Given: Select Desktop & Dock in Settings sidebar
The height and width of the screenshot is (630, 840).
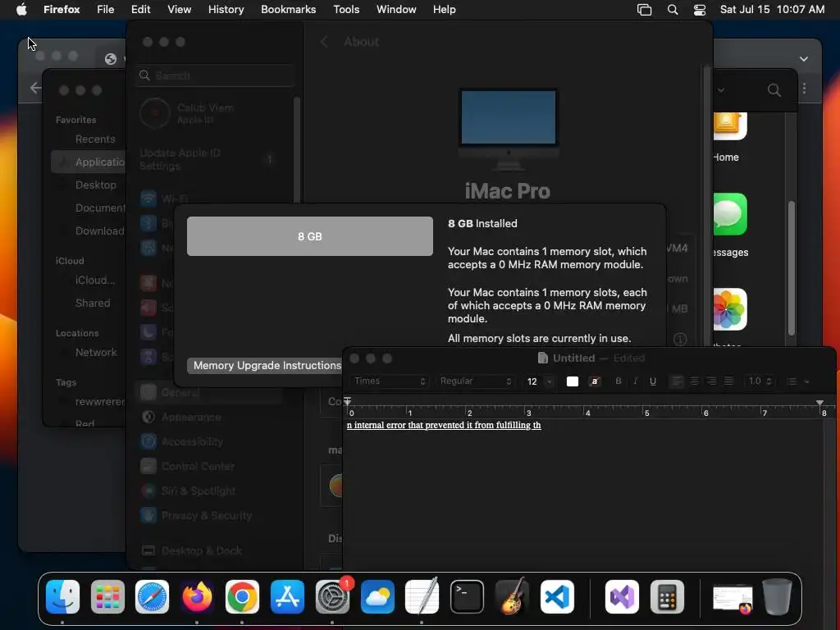Looking at the screenshot, I should (209, 550).
